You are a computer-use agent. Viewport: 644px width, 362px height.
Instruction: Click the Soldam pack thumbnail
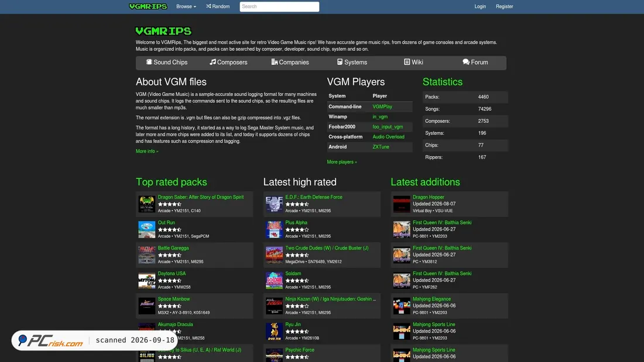(274, 280)
